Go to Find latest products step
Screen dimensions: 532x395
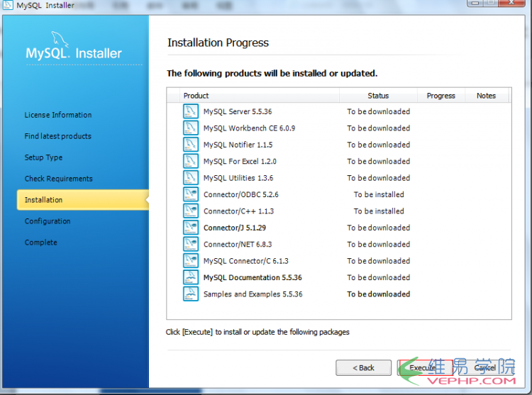58,136
